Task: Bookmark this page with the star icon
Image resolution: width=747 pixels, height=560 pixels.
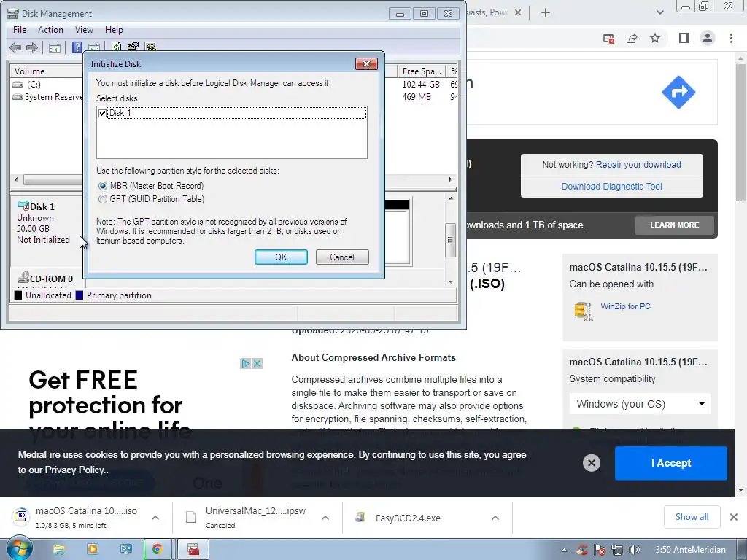Action: 655,38
